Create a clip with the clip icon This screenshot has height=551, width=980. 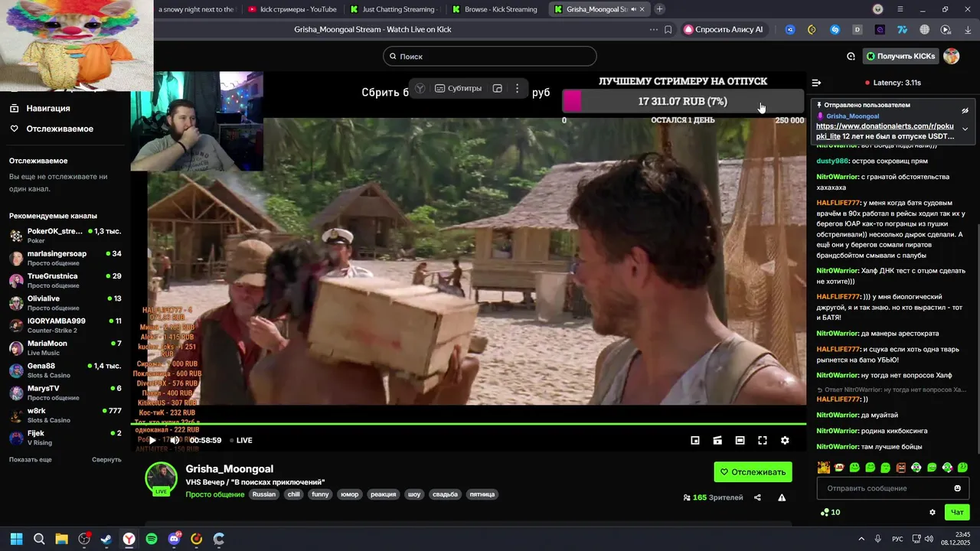tap(717, 440)
